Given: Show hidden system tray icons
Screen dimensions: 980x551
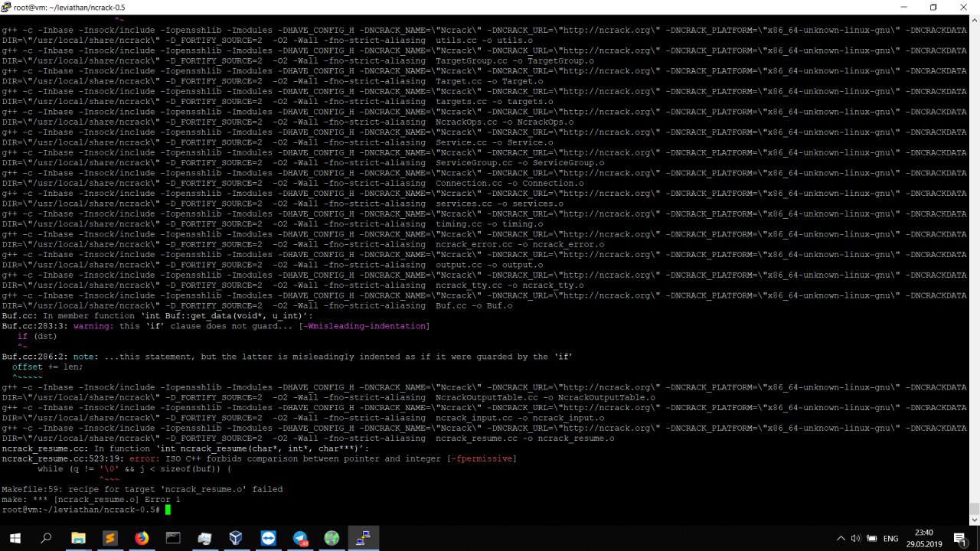Looking at the screenshot, I should [x=841, y=538].
